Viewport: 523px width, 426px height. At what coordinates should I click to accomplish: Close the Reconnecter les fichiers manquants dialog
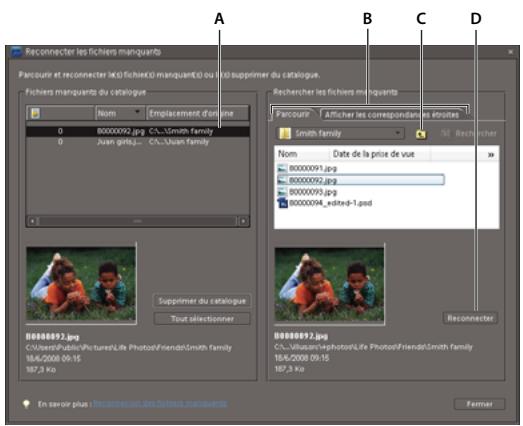pyautogui.click(x=510, y=52)
